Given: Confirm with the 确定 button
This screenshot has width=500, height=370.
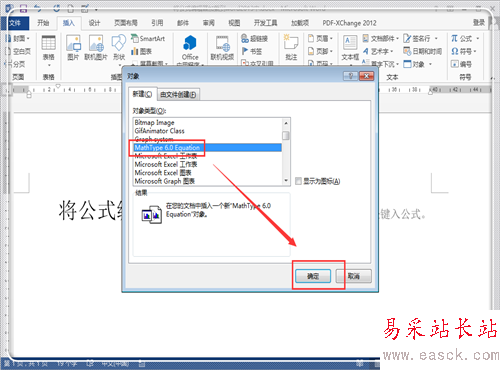Looking at the screenshot, I should (x=313, y=276).
